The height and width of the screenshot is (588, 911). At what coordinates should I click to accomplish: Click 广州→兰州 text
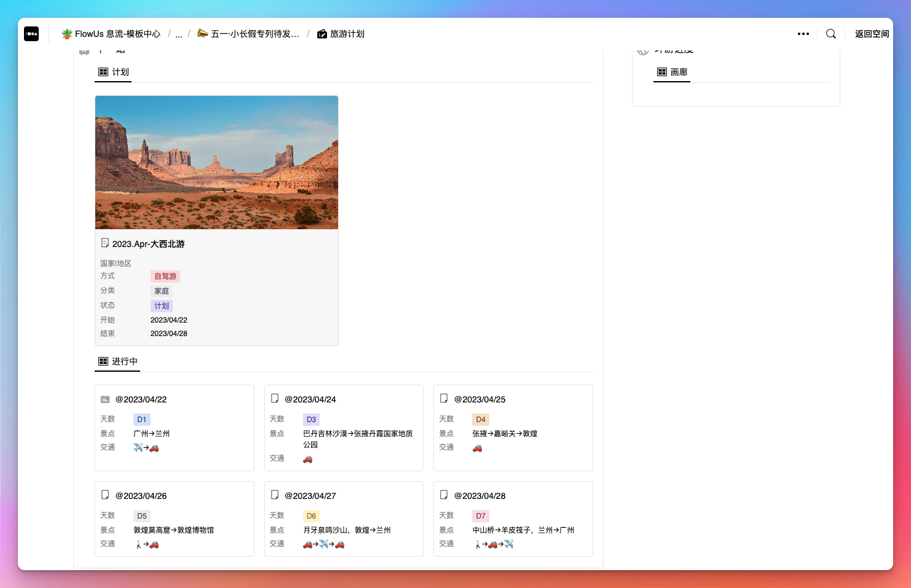click(x=151, y=434)
